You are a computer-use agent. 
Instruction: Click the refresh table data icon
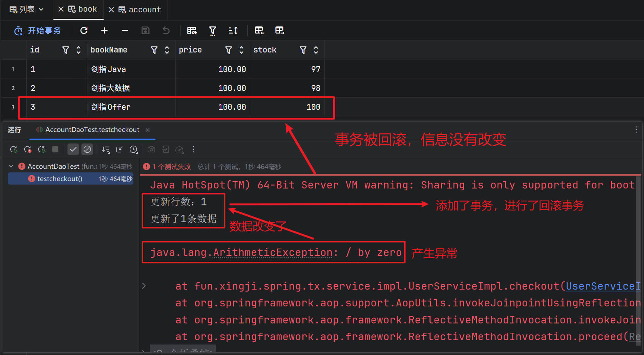click(x=84, y=31)
